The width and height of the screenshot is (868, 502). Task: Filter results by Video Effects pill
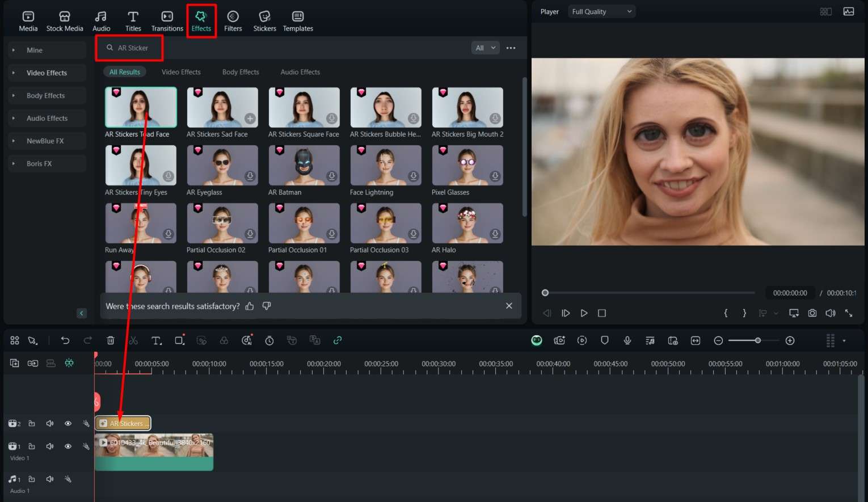181,72
